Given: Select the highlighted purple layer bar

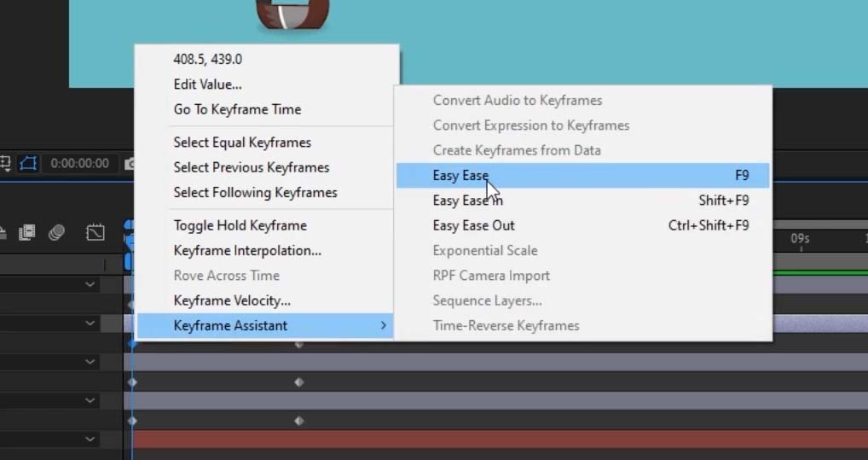Looking at the screenshot, I should [820, 323].
